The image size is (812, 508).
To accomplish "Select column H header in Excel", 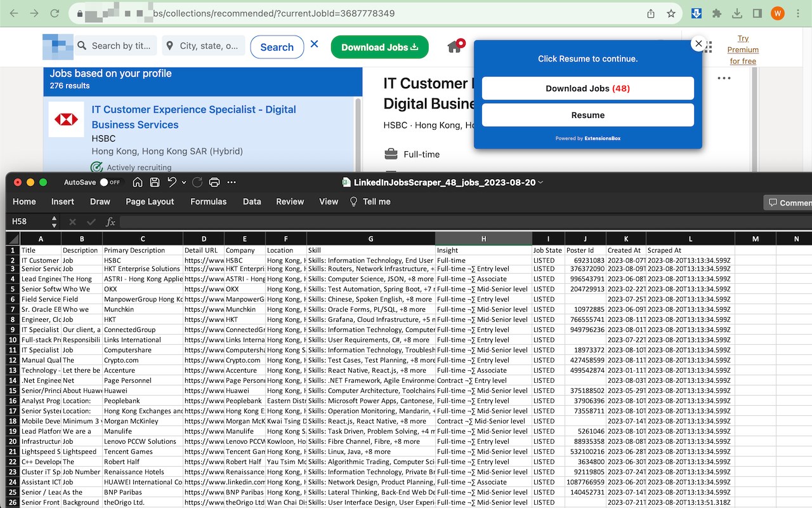I will (483, 239).
